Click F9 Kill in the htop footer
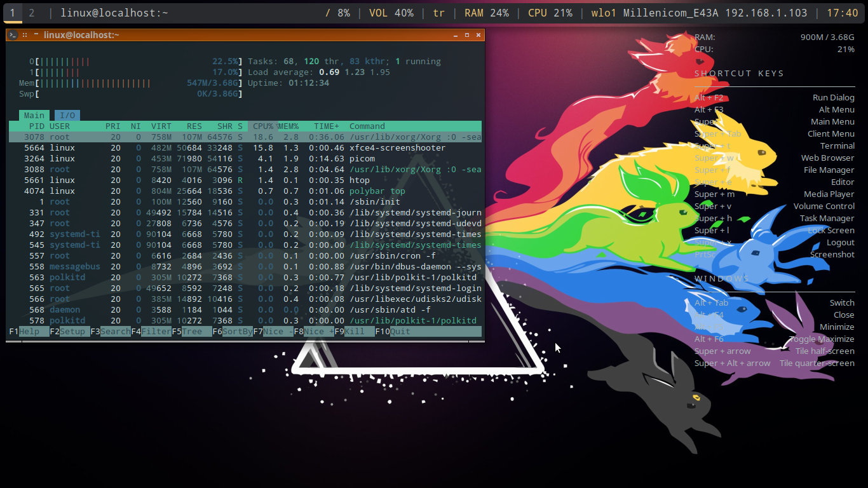This screenshot has height=488, width=868. [355, 332]
